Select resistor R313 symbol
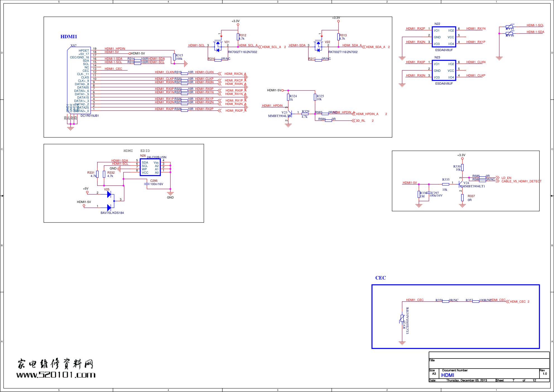554x392 pixels. (x=338, y=37)
